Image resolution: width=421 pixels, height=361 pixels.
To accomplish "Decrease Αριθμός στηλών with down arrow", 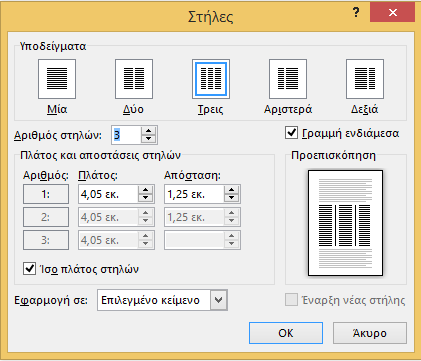I will tap(148, 139).
